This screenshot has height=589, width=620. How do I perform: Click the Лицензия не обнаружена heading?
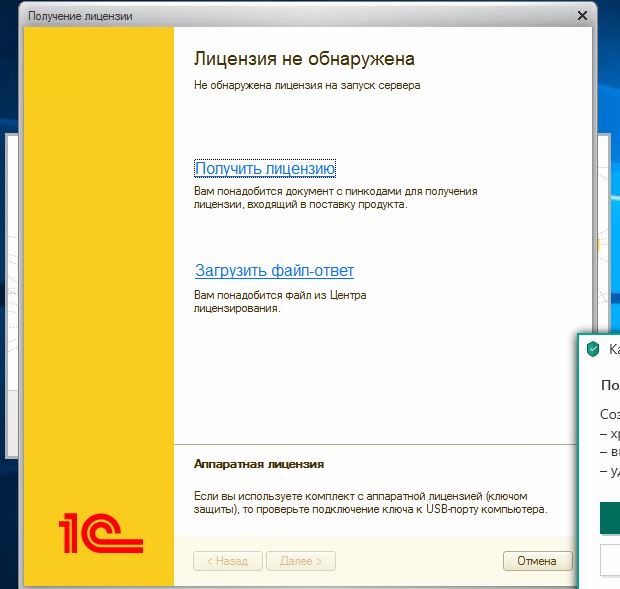(304, 60)
